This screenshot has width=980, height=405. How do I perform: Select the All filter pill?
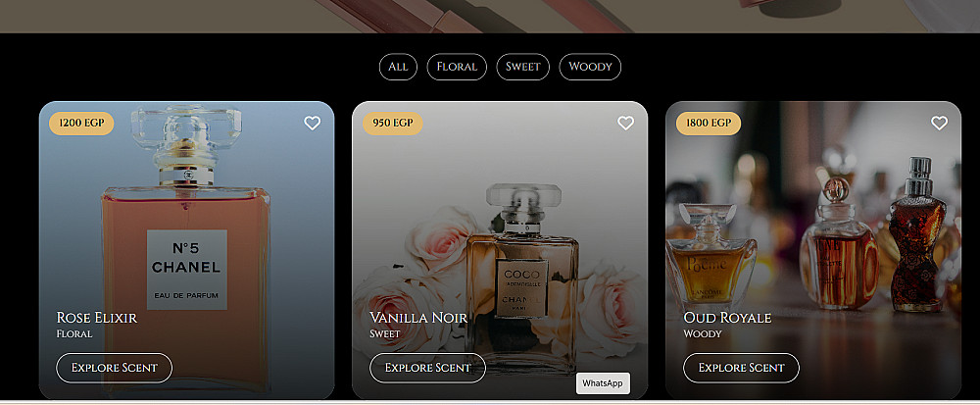[398, 67]
